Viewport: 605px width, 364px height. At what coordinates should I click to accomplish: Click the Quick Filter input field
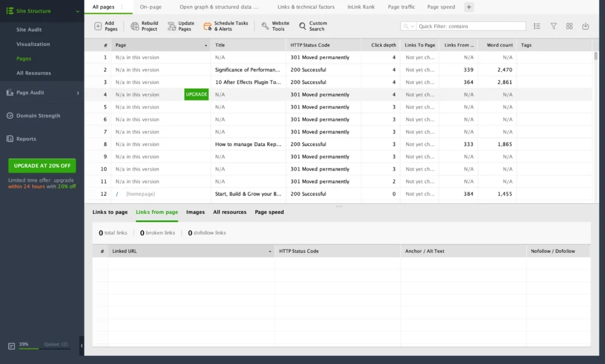tap(470, 27)
